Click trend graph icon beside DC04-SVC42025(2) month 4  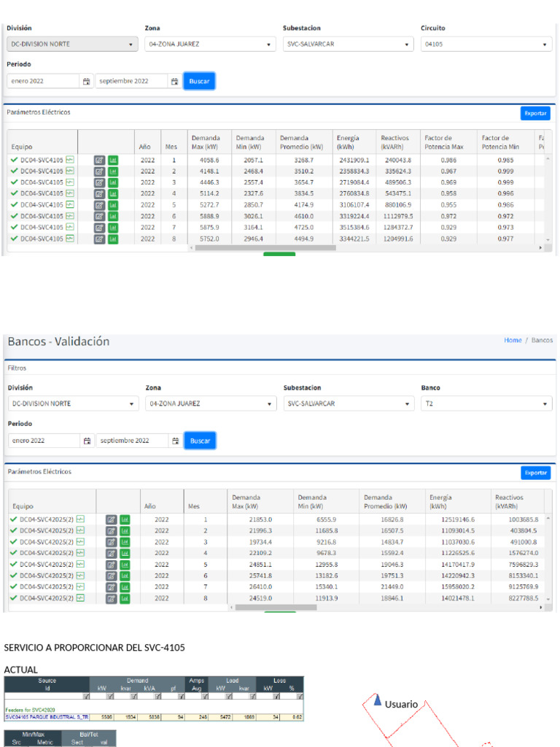click(x=80, y=553)
